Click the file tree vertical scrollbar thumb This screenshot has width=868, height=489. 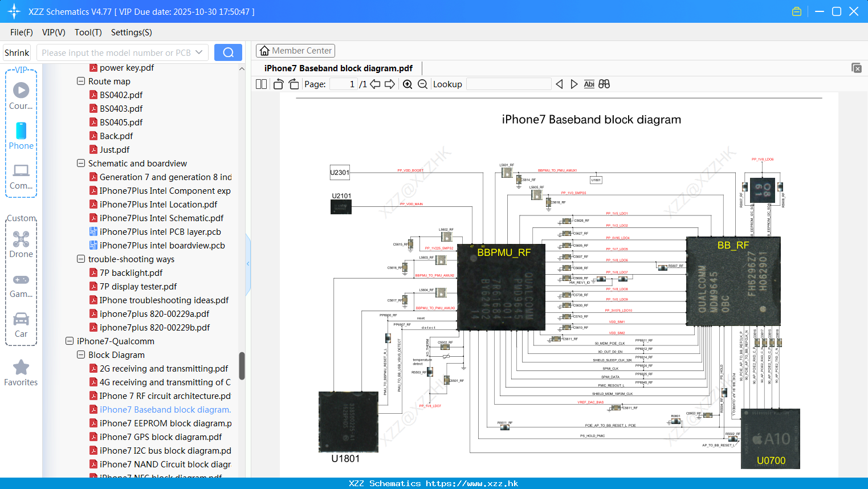(x=242, y=366)
